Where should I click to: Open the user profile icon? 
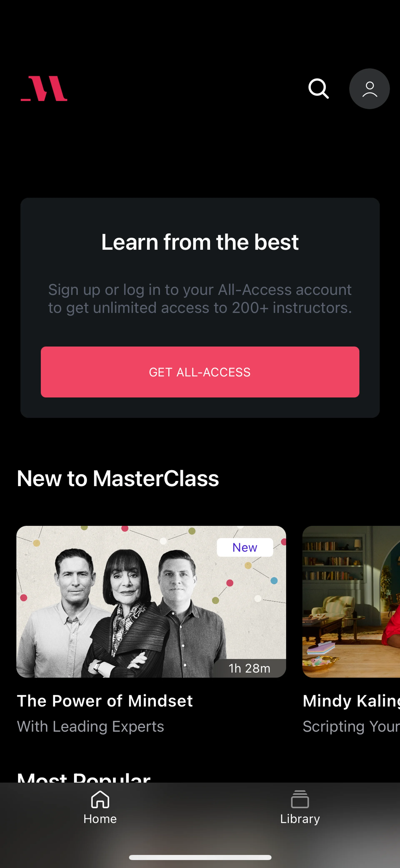tap(369, 89)
